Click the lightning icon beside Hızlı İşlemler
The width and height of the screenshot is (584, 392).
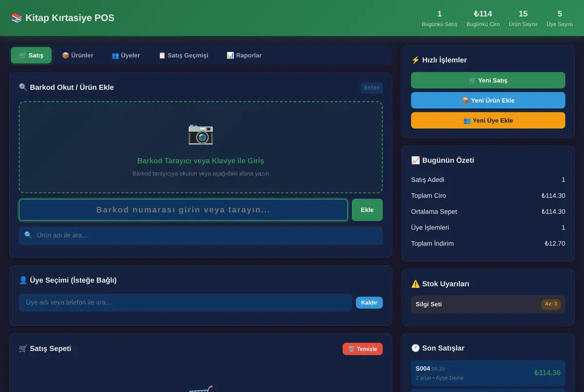[416, 60]
